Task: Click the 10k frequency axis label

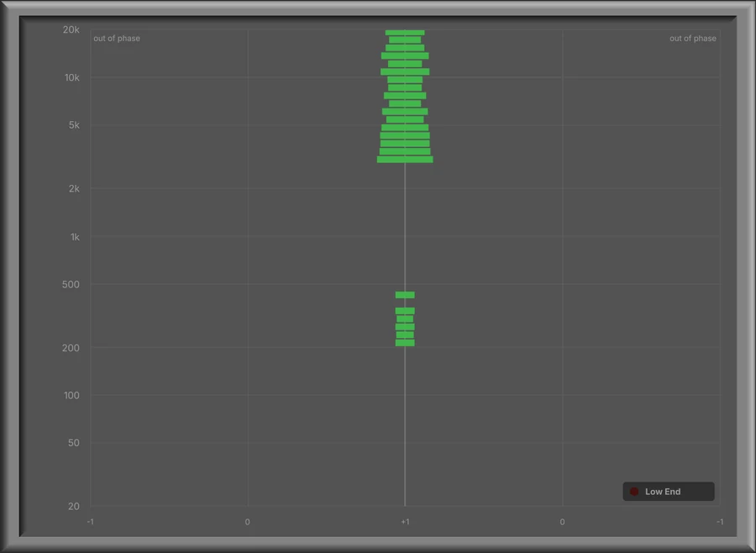Action: click(72, 77)
